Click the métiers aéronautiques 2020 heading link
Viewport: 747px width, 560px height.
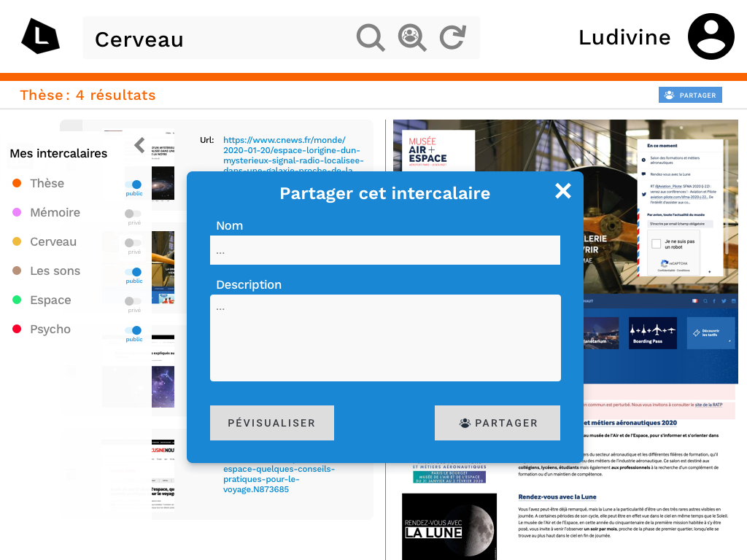[630, 422]
